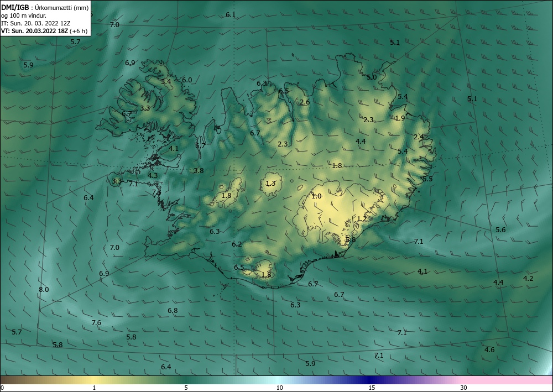Click the map value '5.0' in the northeast
The width and height of the screenshot is (553, 392).
click(372, 77)
